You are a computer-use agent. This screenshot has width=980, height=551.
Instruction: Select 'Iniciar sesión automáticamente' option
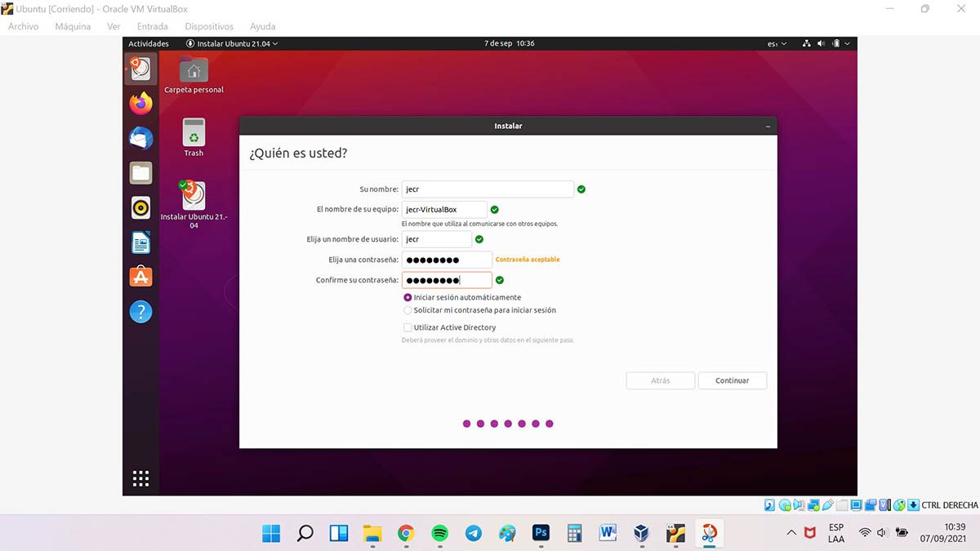click(408, 298)
